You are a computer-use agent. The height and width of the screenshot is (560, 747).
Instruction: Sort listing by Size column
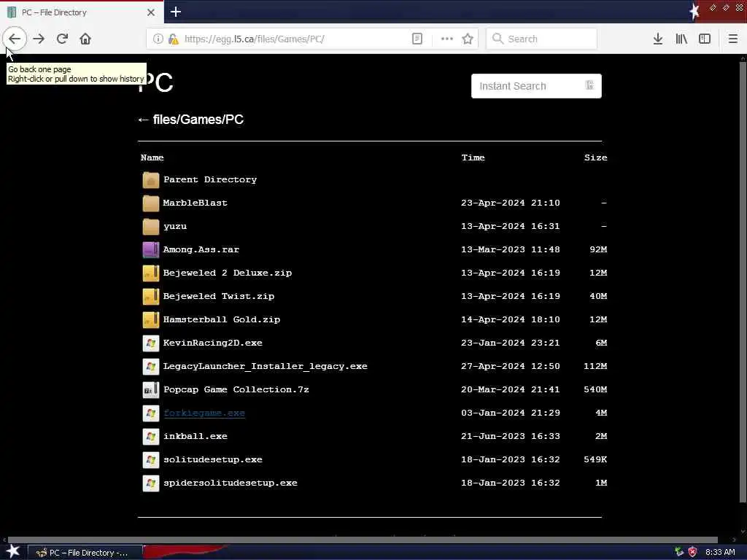(x=595, y=157)
